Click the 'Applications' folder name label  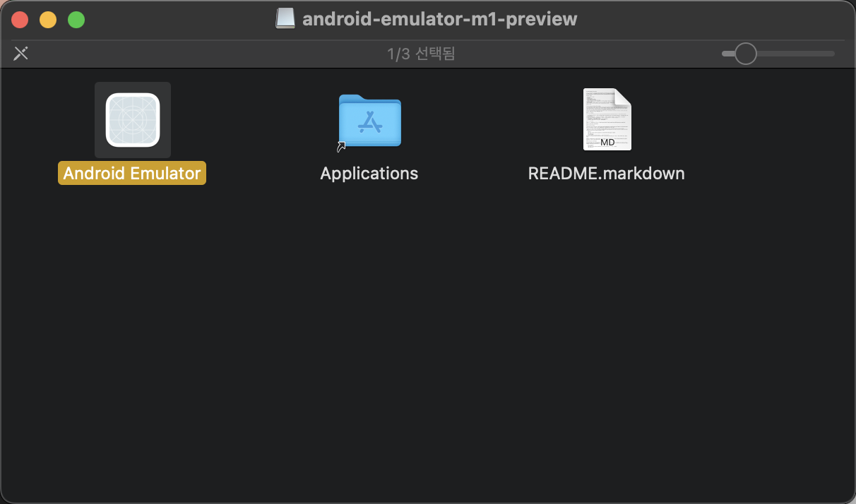point(369,174)
